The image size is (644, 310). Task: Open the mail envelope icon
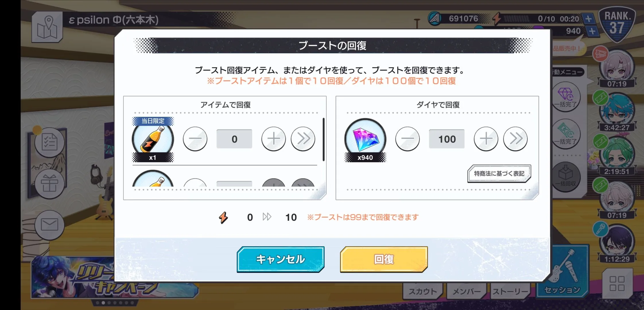click(49, 225)
